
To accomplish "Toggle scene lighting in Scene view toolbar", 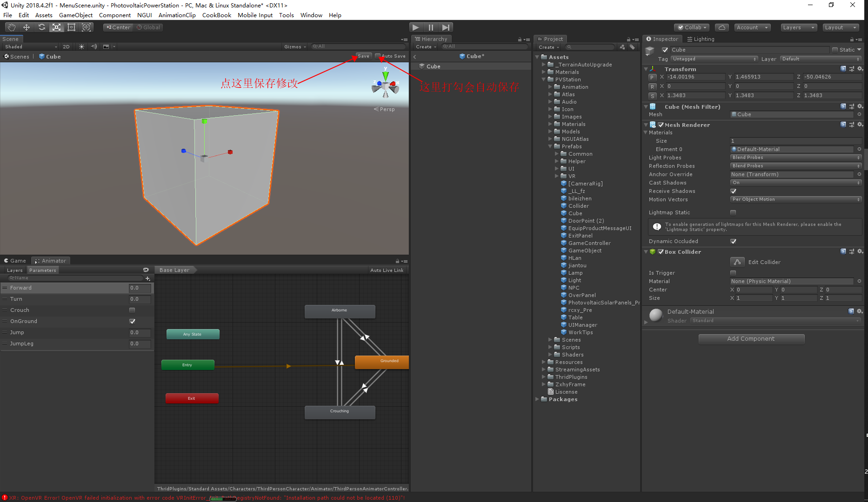I will [x=81, y=46].
